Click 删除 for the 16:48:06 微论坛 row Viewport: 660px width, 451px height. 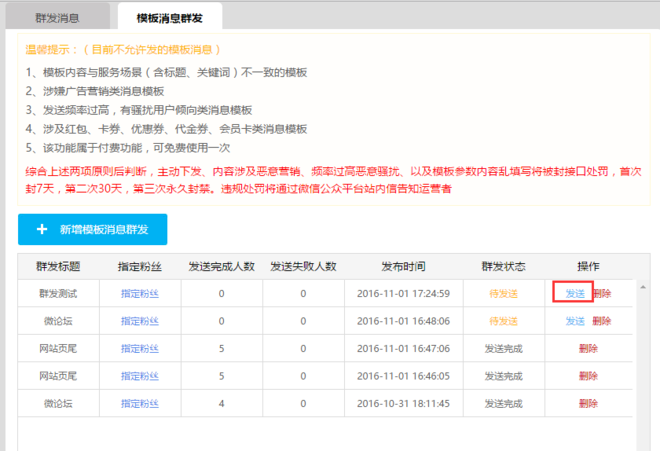click(601, 321)
